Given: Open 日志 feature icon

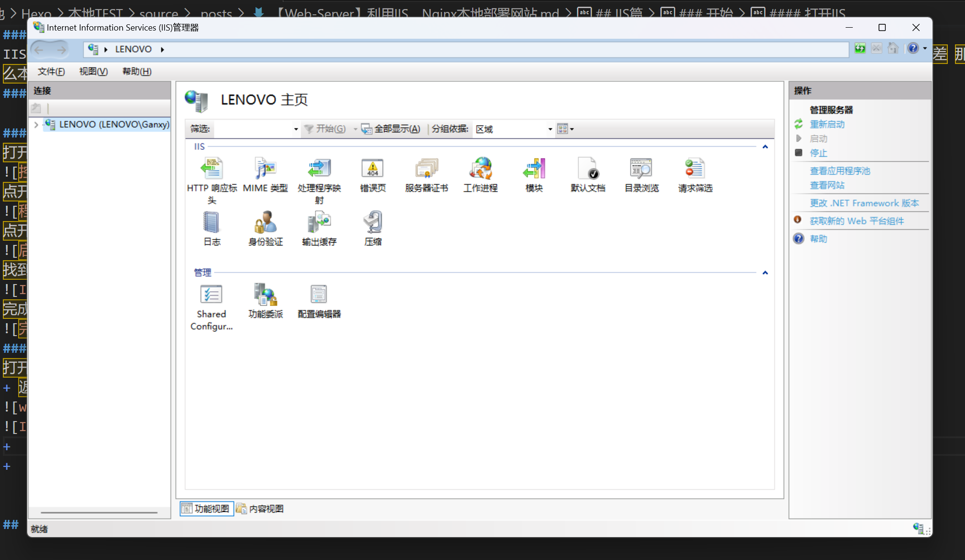Looking at the screenshot, I should coord(212,229).
